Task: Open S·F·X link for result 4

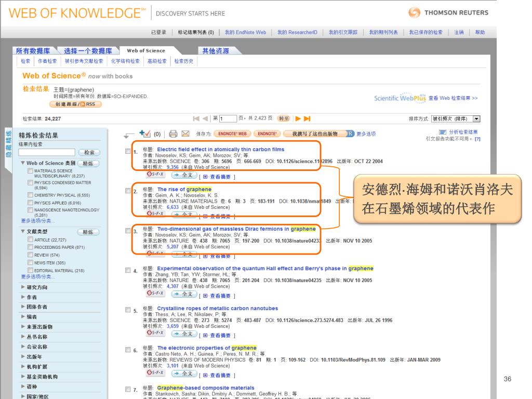Action: 155,293
